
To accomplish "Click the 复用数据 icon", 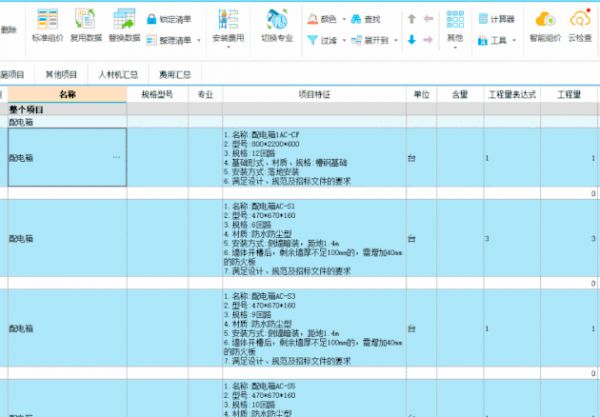I will (x=85, y=20).
